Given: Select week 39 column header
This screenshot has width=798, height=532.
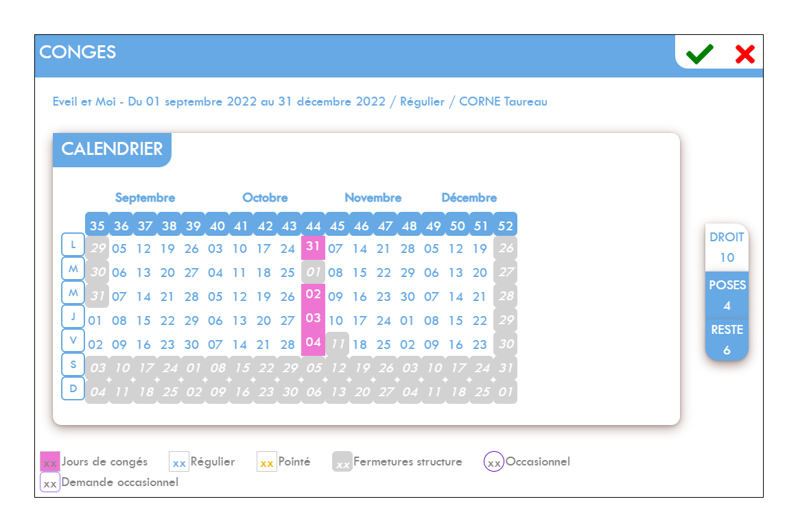Looking at the screenshot, I should pos(193,225).
